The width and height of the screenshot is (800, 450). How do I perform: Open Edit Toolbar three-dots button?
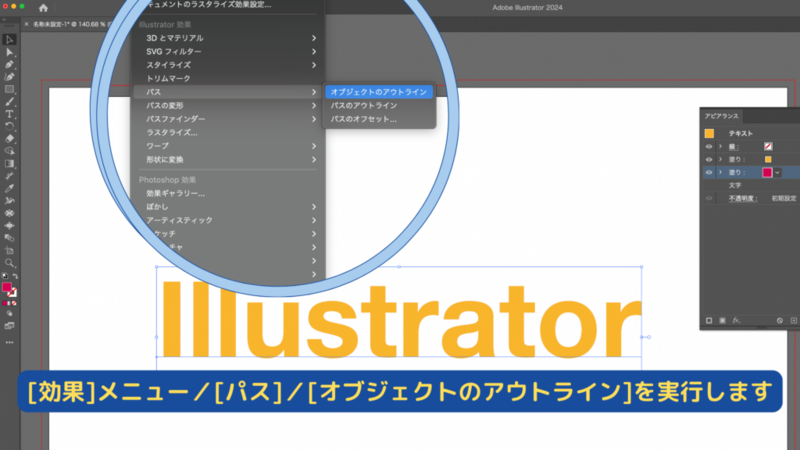click(x=9, y=343)
